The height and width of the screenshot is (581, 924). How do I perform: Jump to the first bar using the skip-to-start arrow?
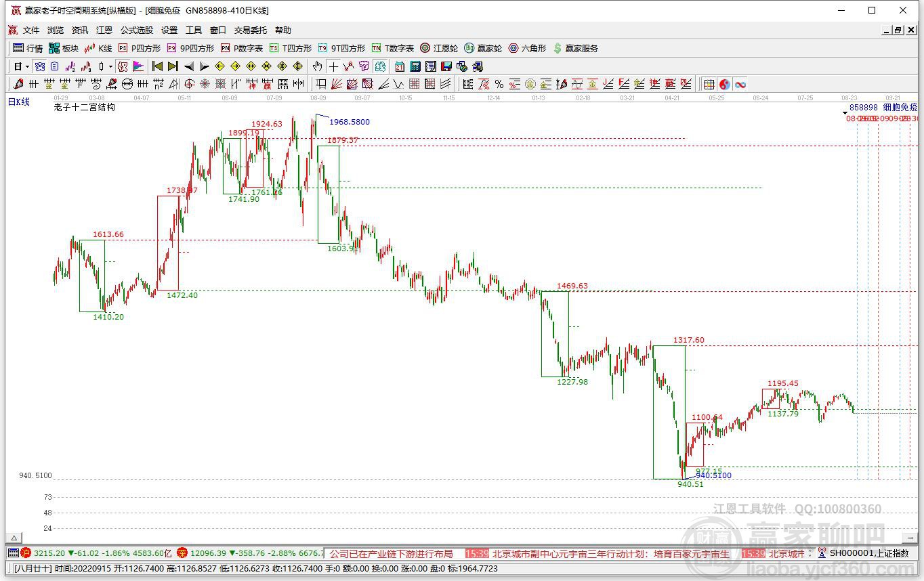click(156, 66)
